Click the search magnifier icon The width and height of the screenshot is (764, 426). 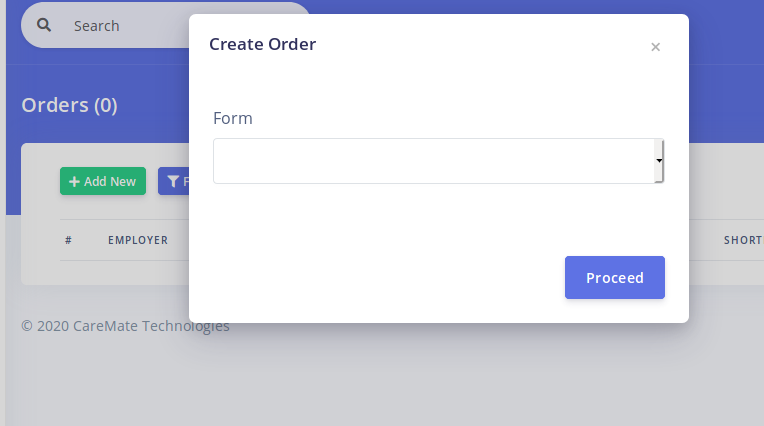point(44,25)
